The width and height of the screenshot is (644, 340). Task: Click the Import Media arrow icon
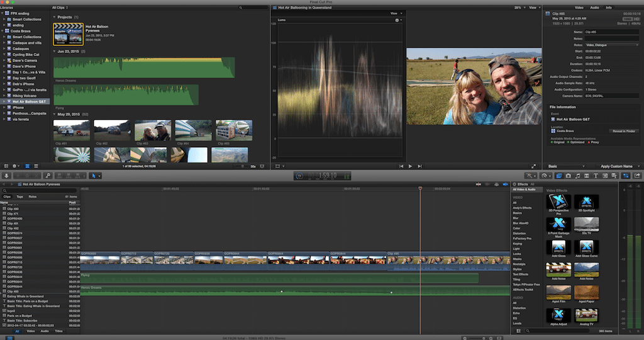point(7,176)
